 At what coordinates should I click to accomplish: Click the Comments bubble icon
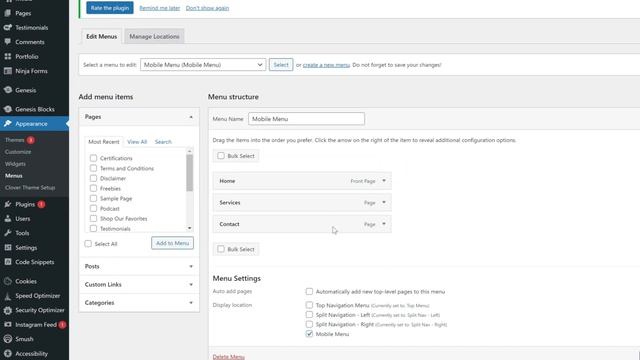8,42
